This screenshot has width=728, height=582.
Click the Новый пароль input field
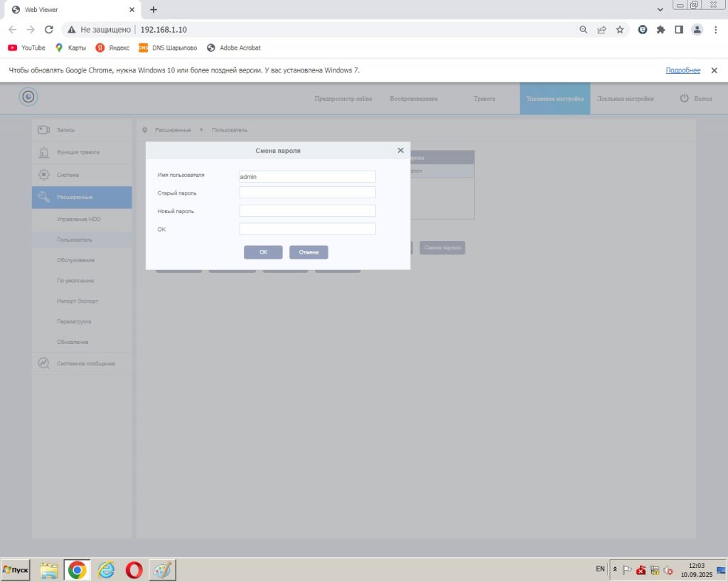coord(307,211)
